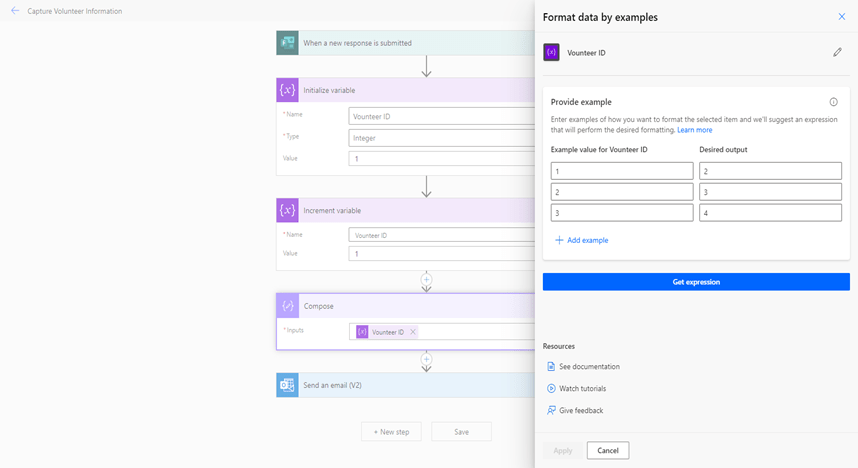
Task: Click the Compose action icon
Action: coord(287,306)
